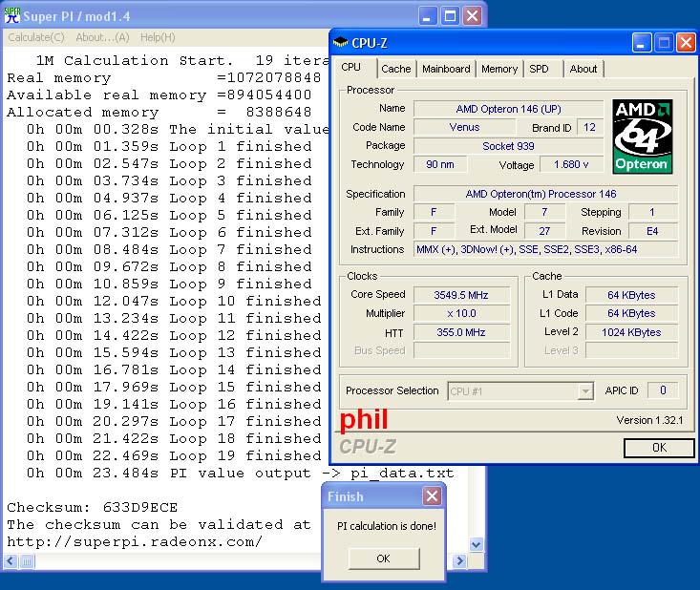Click the Multiplier value x 10.0
Image resolution: width=700 pixels, height=590 pixels.
click(x=461, y=313)
